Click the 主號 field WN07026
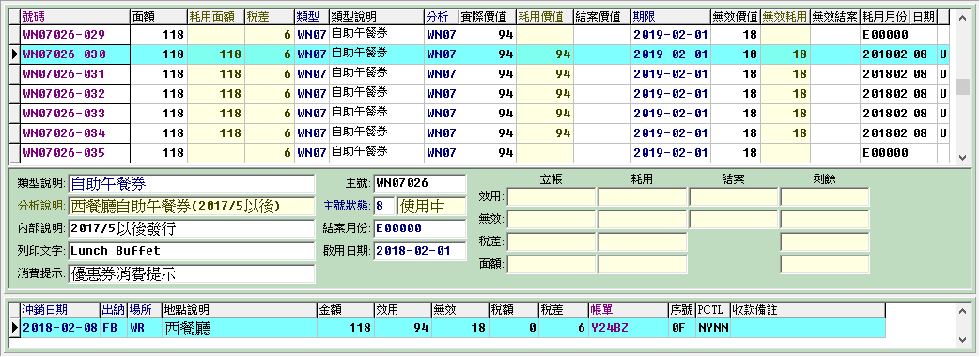980x357 pixels. (419, 184)
